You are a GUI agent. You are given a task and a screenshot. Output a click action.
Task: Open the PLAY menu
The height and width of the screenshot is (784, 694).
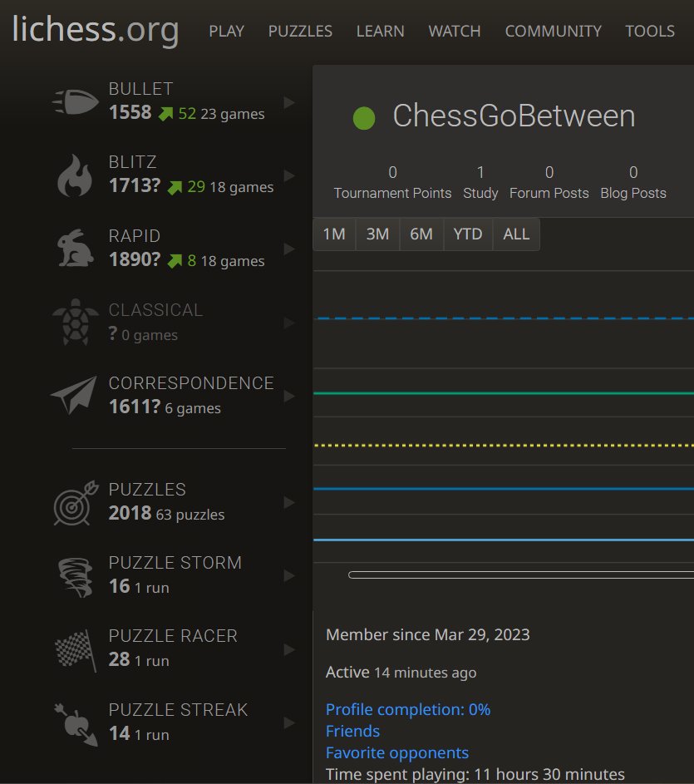click(226, 31)
